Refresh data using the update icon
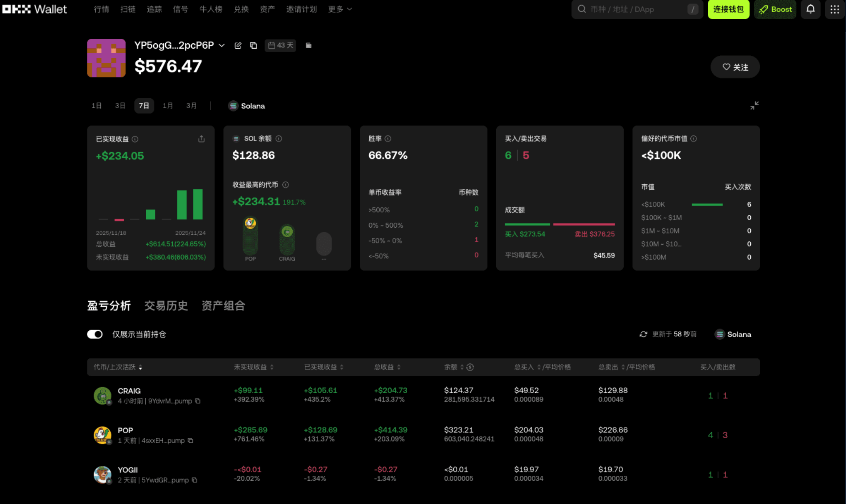 pyautogui.click(x=643, y=334)
